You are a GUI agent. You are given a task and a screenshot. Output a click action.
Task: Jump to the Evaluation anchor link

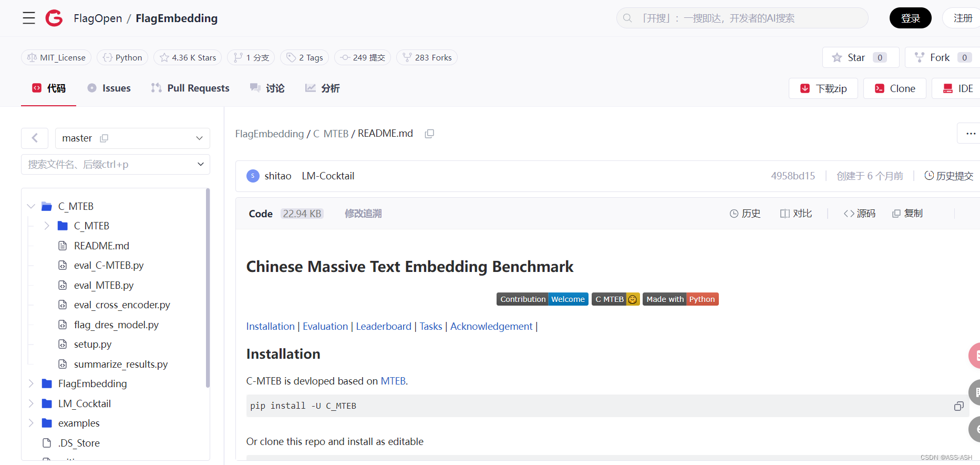pos(325,327)
